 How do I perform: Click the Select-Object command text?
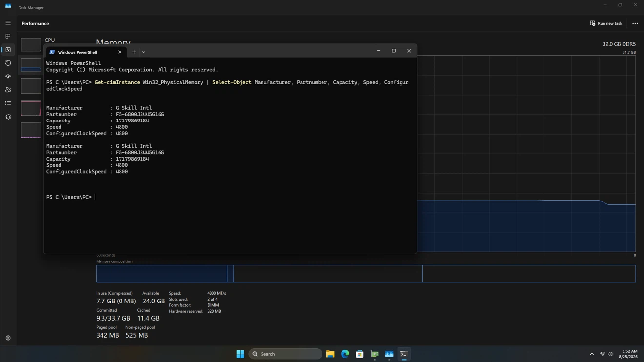(232, 82)
